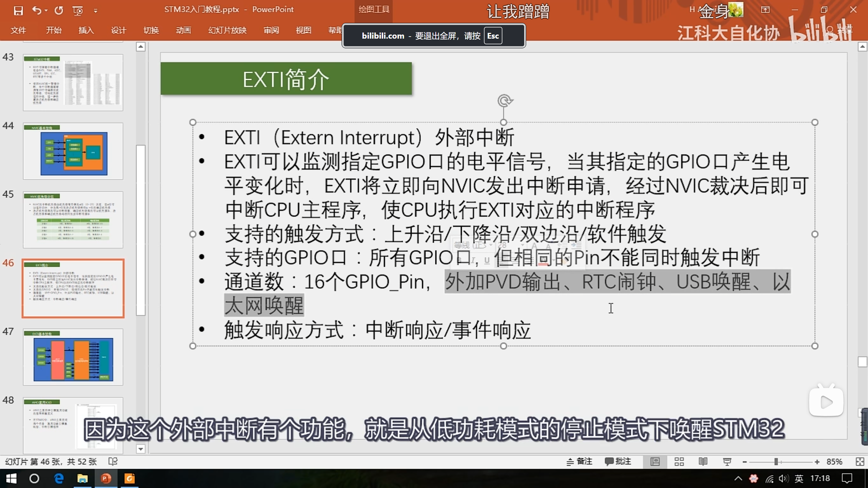Open the undo history dropdown arrow
The width and height of the screenshot is (868, 488).
pos(46,11)
